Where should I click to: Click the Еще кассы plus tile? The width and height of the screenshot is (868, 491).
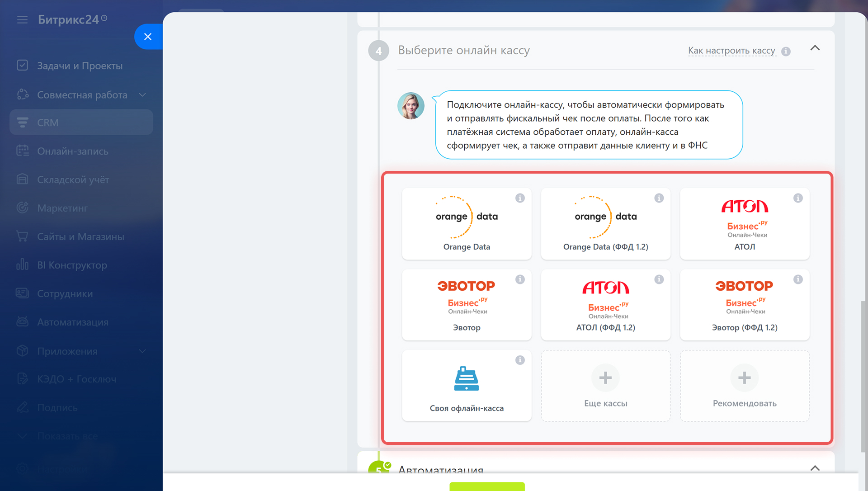click(x=605, y=385)
